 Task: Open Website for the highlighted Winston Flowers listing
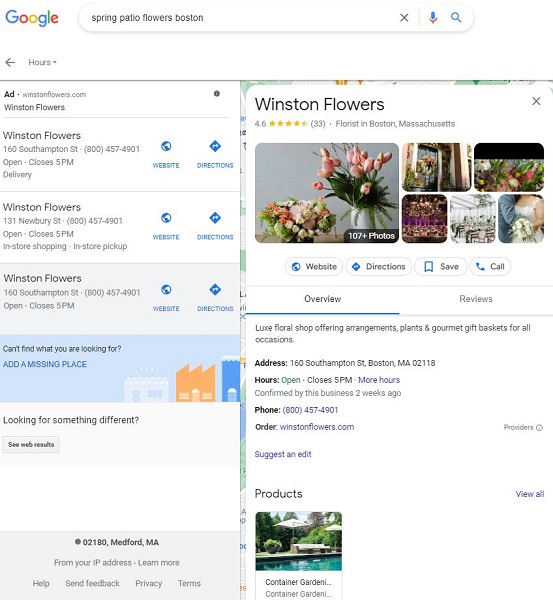point(166,298)
